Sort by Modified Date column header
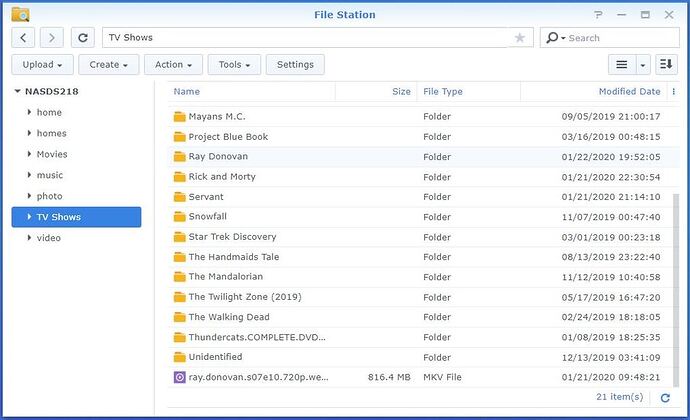 [594, 92]
